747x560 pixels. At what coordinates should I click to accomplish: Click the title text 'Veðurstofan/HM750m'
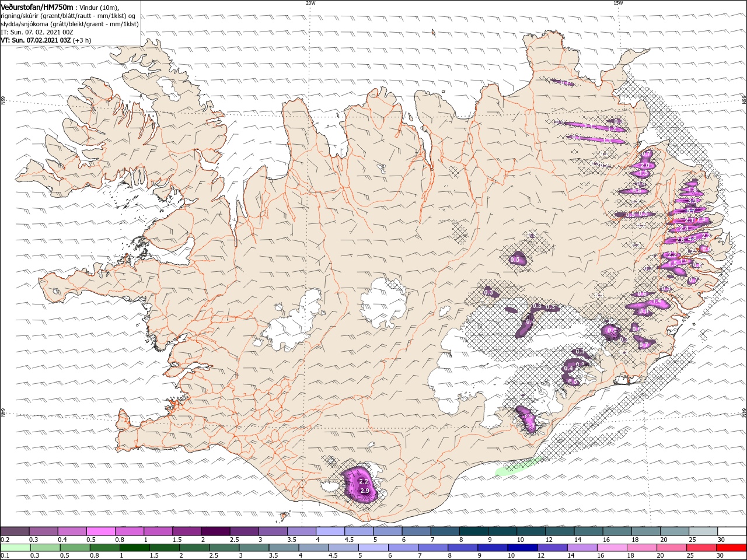pos(37,7)
